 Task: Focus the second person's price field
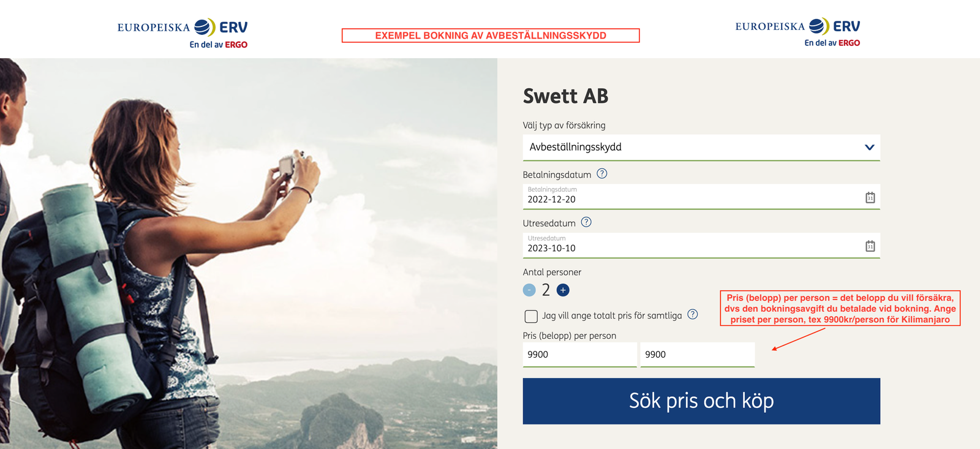point(697,355)
